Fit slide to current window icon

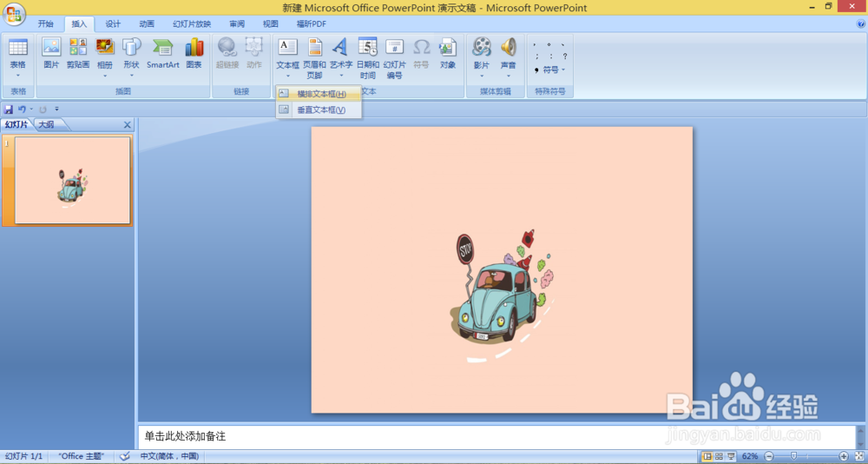(x=859, y=456)
